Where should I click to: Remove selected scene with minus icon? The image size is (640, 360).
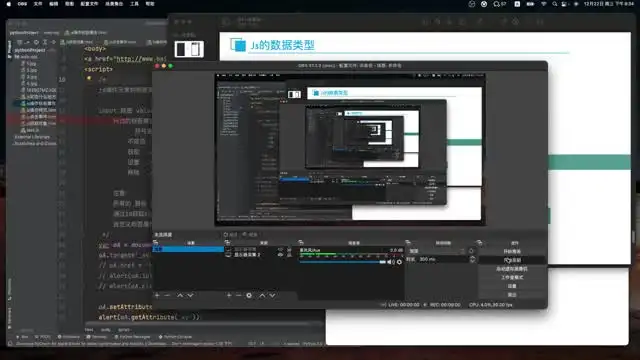click(167, 295)
